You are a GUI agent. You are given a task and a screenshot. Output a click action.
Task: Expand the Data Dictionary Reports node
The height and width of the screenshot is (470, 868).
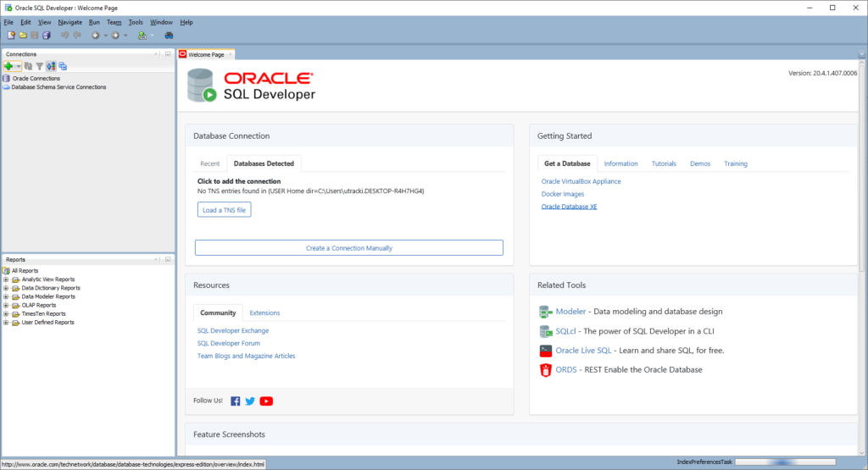pyautogui.click(x=6, y=288)
